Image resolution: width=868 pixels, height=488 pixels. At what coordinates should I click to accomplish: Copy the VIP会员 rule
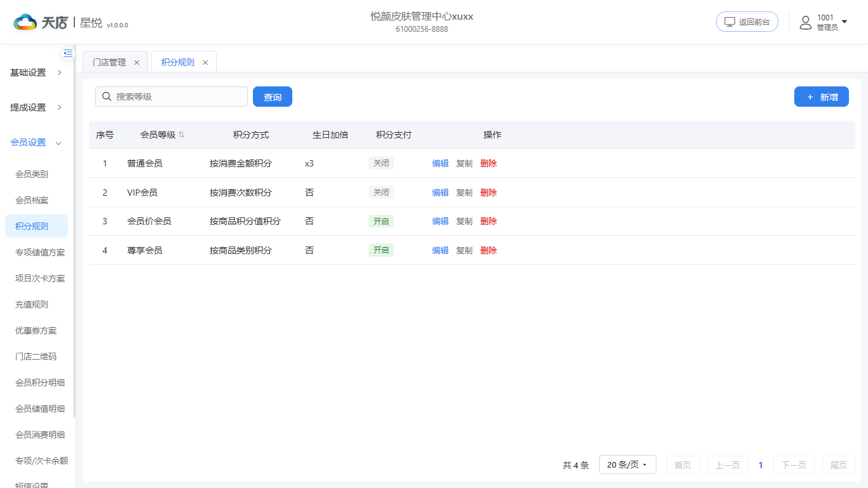(465, 193)
